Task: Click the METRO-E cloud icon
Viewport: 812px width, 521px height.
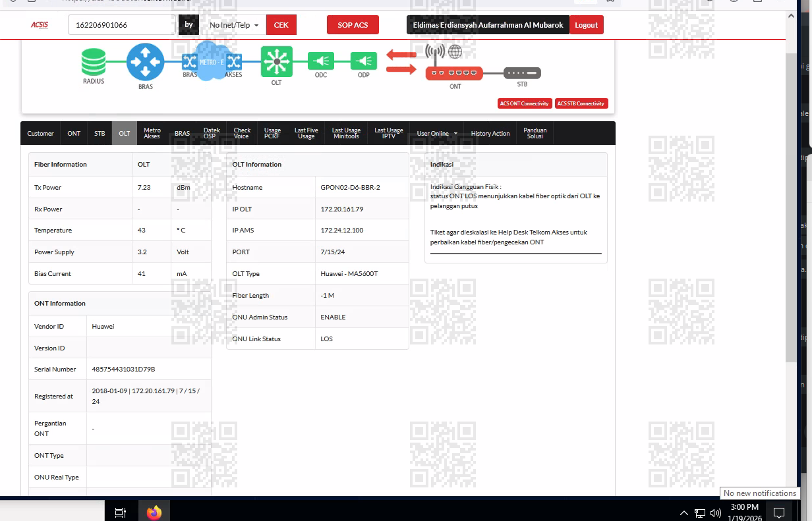Action: [x=212, y=61]
